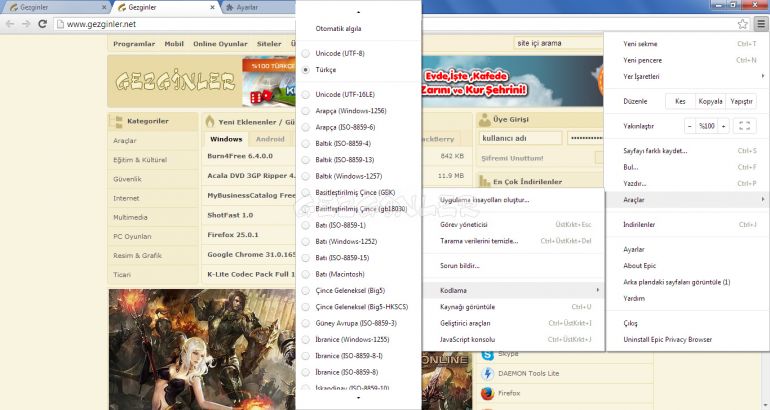Click the Kes button
This screenshot has width=770, height=410.
(x=680, y=101)
